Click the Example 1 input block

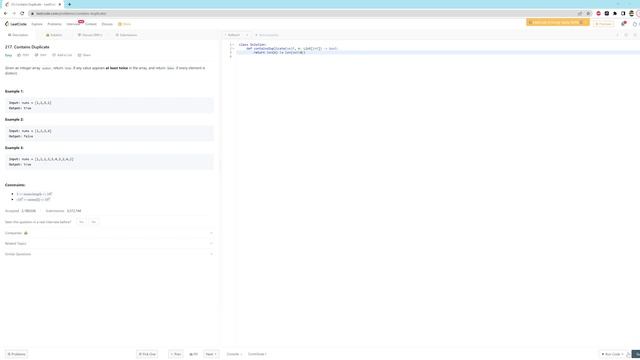109,105
